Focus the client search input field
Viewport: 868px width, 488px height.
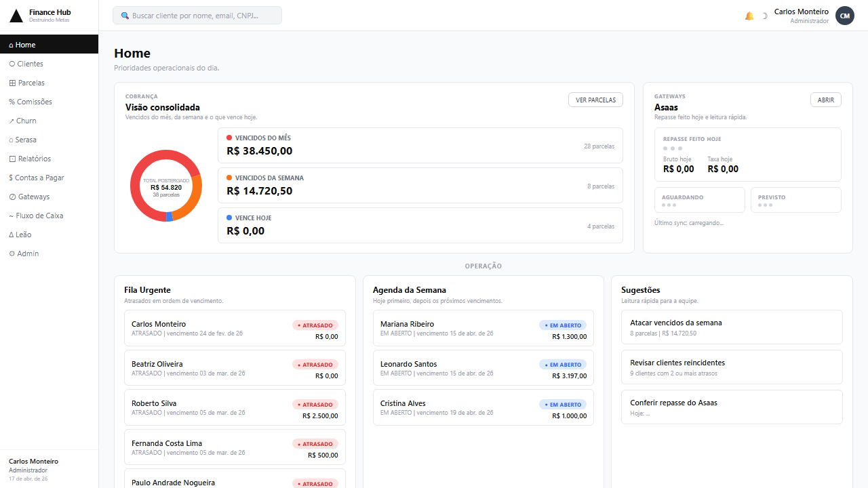pos(203,16)
